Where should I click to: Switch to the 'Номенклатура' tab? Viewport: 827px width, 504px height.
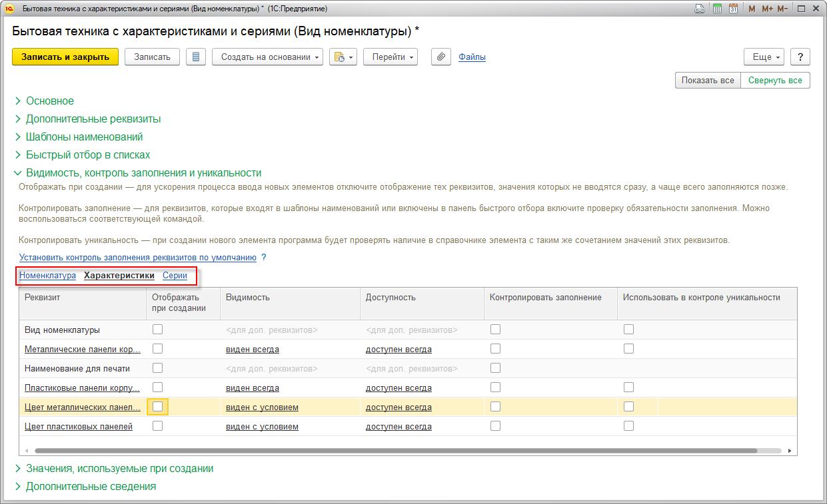coord(47,276)
